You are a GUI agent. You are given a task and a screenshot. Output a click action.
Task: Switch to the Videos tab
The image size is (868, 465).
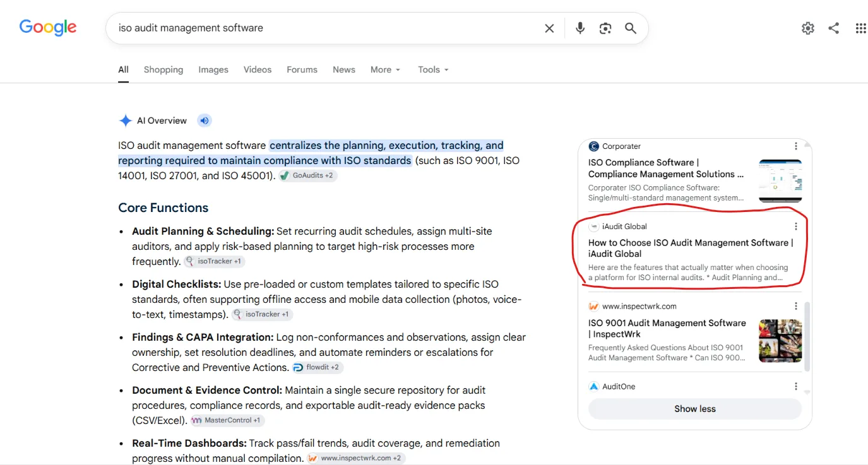[x=258, y=70]
